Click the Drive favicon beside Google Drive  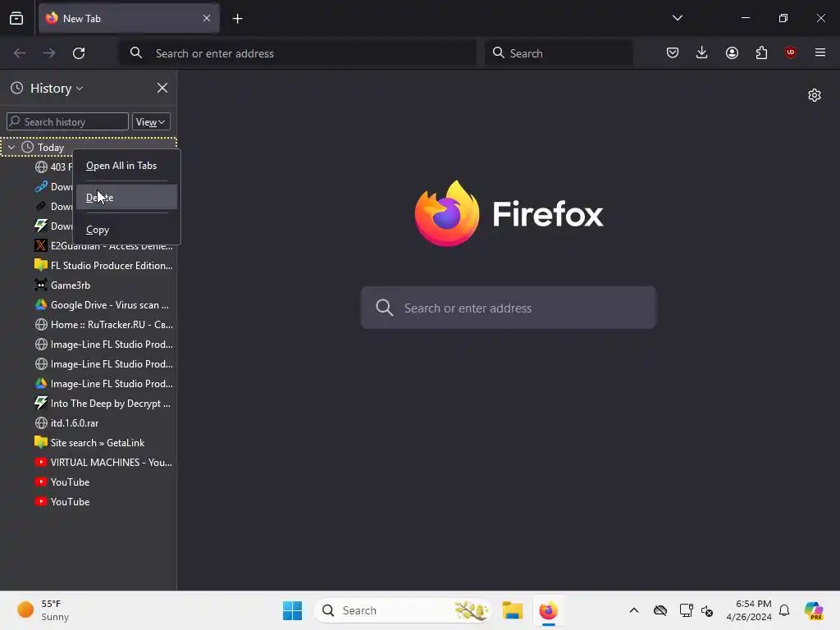pyautogui.click(x=41, y=305)
